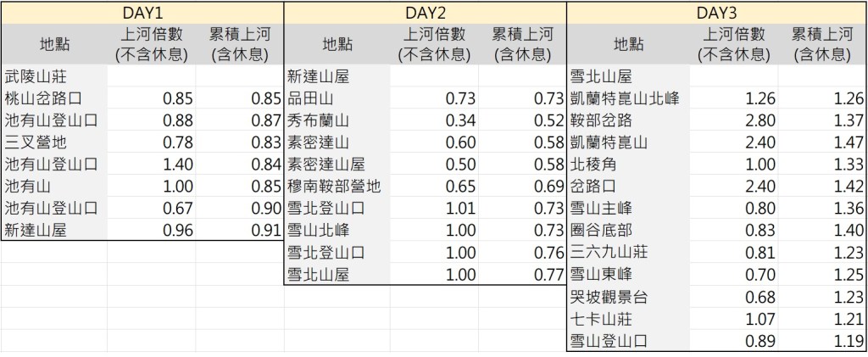
Task: Select the DAY3 header cell
Action: (x=716, y=13)
